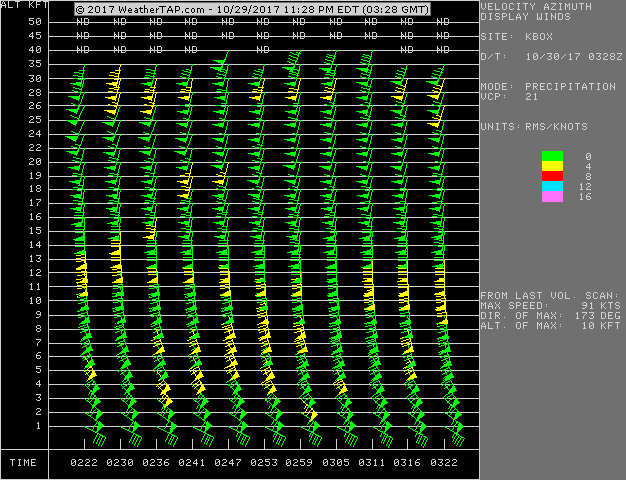Select the 0311 time label
This screenshot has width=626, height=480.
(x=372, y=462)
